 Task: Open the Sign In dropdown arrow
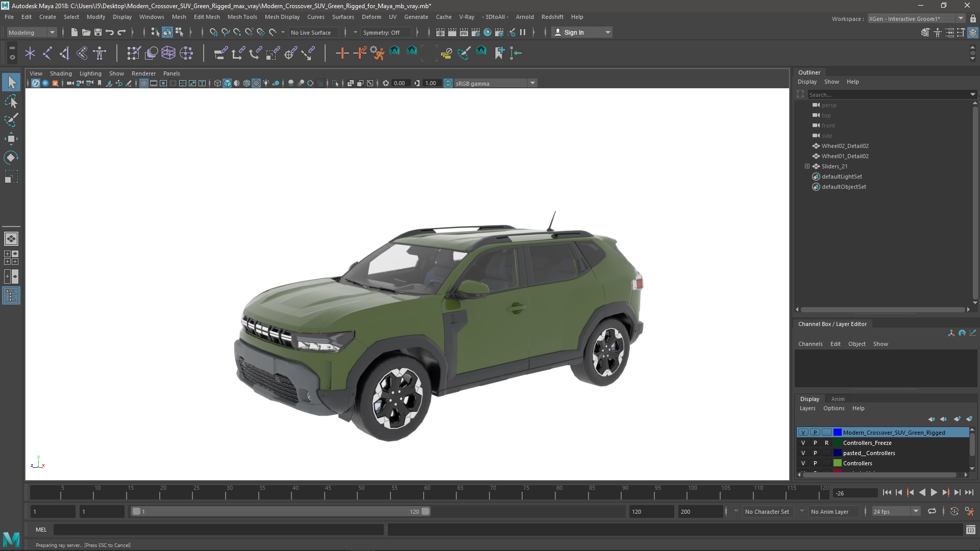click(607, 32)
